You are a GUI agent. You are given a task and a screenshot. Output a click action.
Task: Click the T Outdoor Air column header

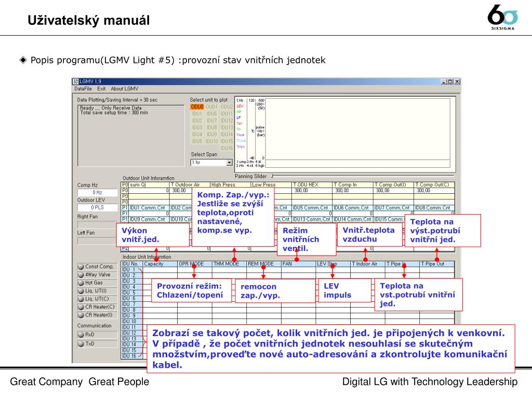190,185
